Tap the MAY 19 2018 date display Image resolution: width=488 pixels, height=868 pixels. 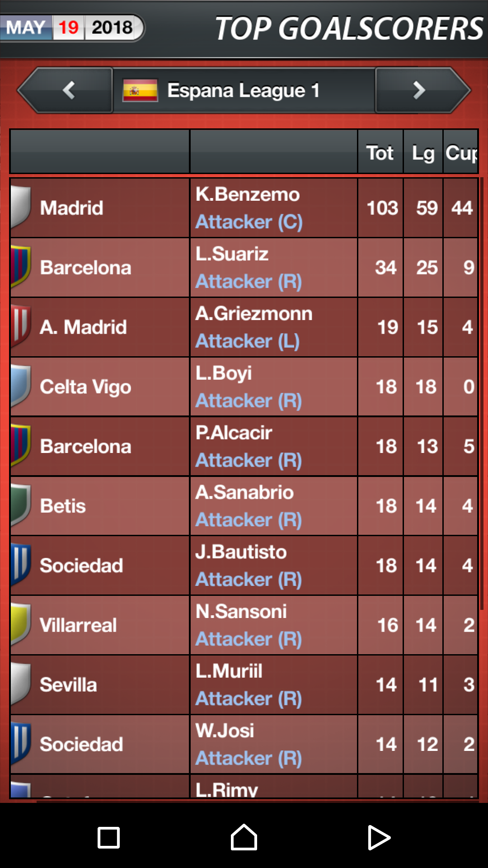[x=71, y=28]
